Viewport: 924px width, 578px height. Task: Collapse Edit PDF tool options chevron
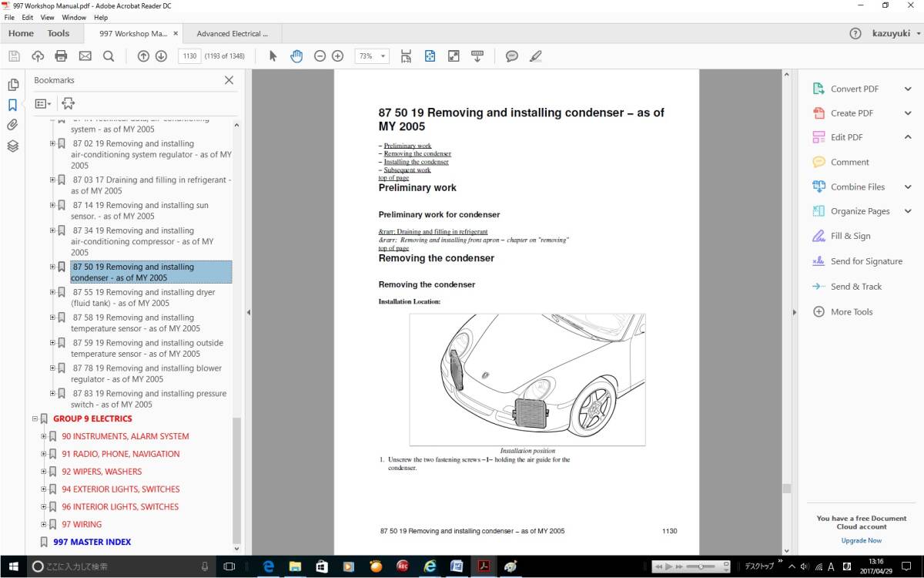pos(907,137)
